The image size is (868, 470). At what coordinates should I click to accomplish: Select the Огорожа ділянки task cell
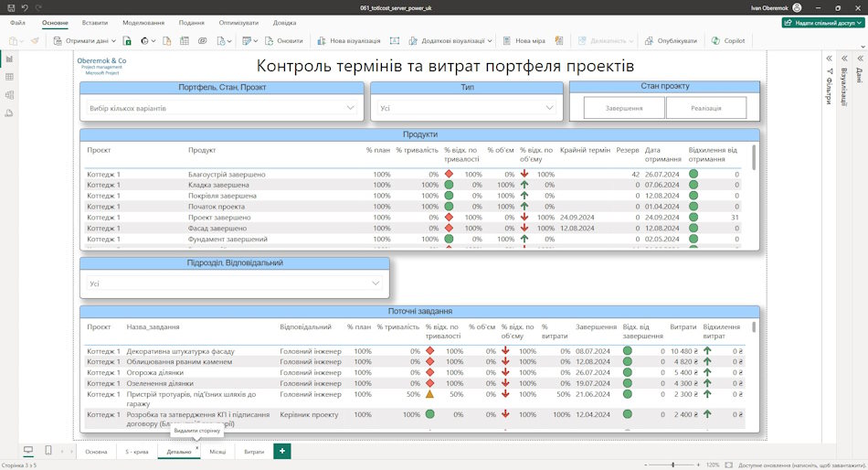click(155, 372)
